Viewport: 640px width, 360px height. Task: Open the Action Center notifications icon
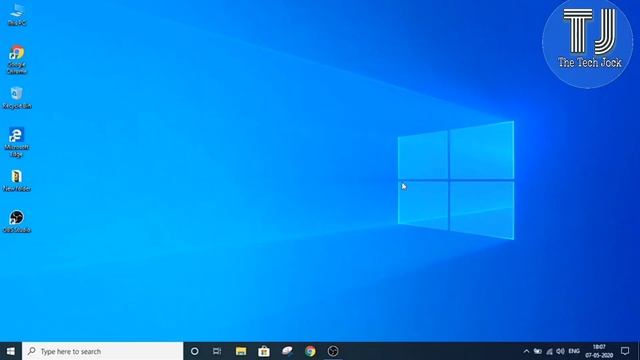point(625,351)
